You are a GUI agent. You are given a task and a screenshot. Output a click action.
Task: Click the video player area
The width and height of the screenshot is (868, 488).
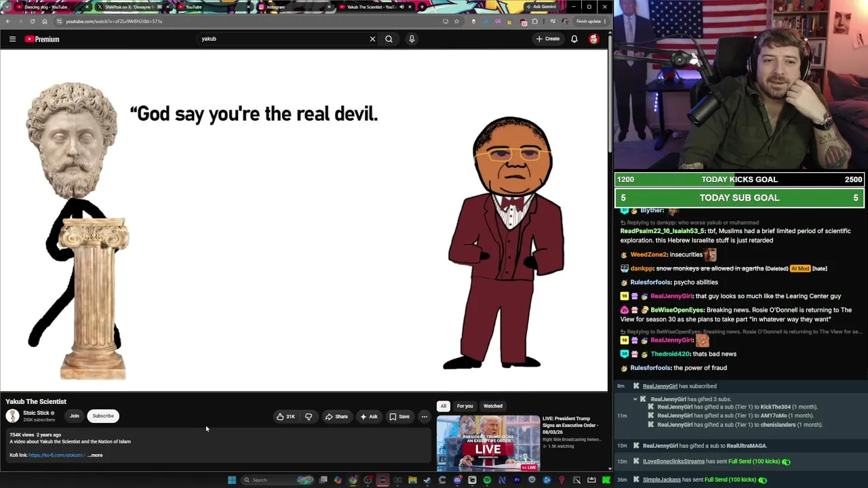point(304,221)
